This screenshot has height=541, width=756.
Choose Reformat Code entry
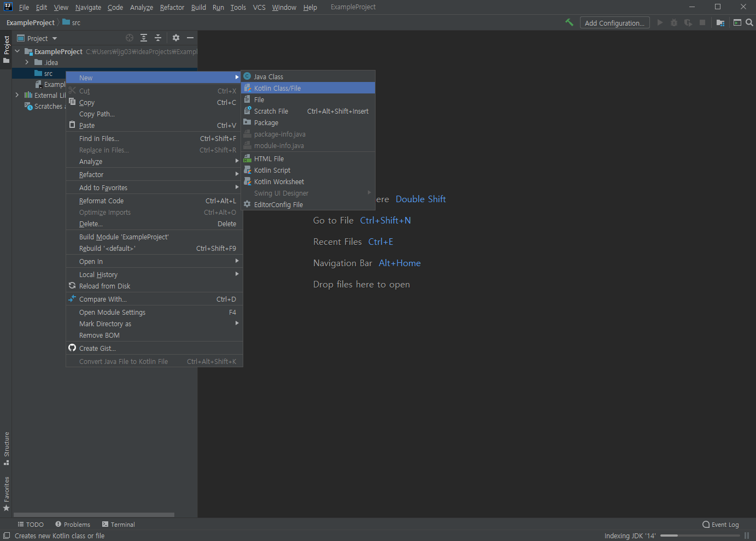(x=154, y=201)
